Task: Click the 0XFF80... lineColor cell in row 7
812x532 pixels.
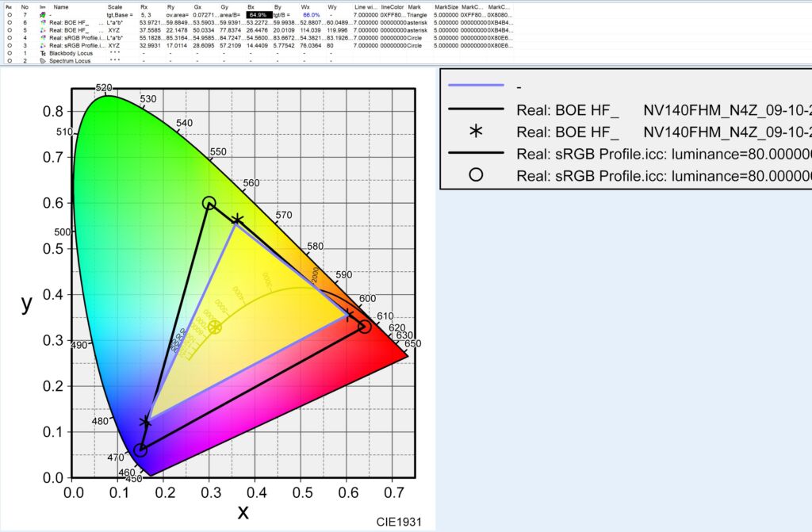Action: [x=393, y=15]
